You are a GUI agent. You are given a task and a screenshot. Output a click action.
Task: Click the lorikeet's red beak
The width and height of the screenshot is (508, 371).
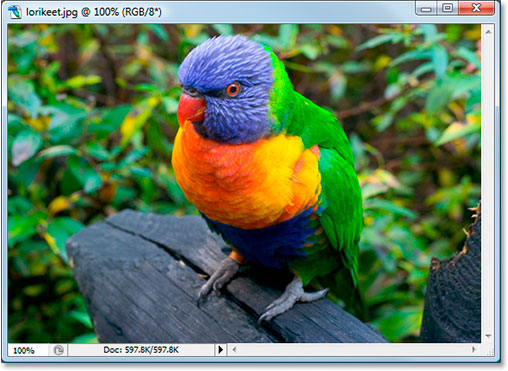[x=190, y=109]
